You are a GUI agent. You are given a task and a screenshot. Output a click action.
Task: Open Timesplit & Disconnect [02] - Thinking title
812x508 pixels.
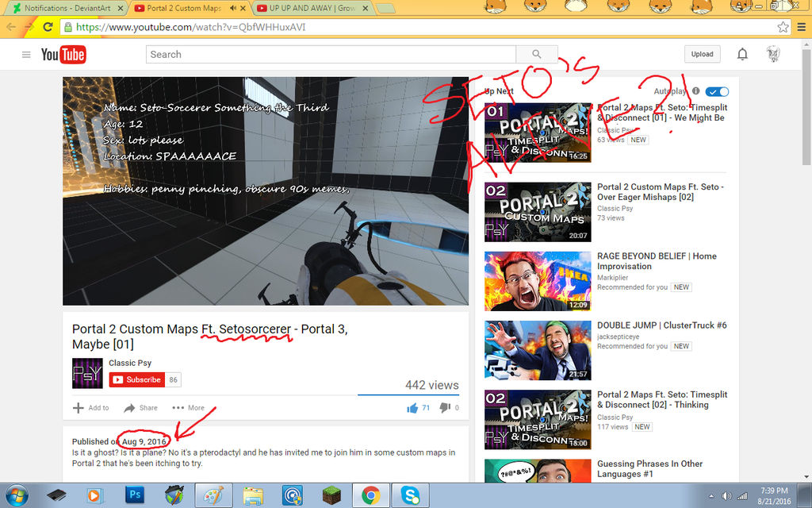click(x=662, y=400)
